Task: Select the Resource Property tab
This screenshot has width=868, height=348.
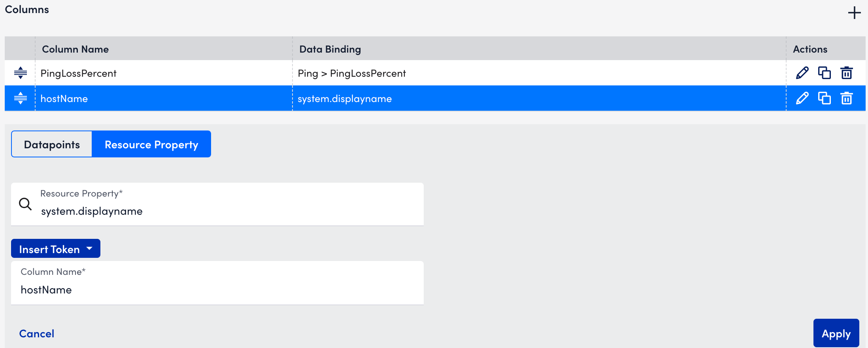Action: tap(151, 144)
